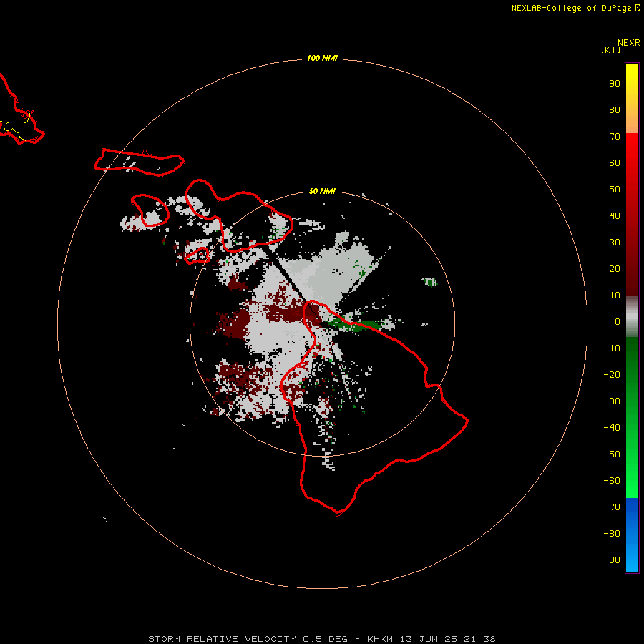Select the -40 value on the velocity scale

pyautogui.click(x=612, y=428)
